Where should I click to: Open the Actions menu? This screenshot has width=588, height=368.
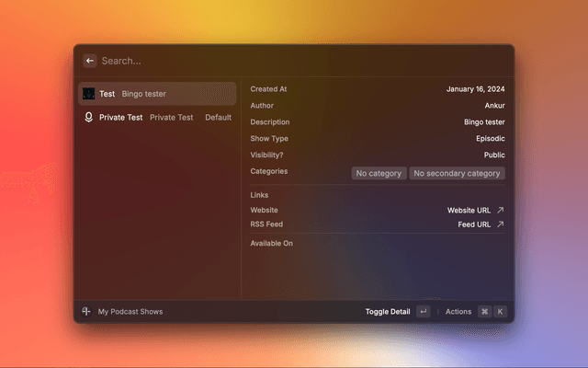point(458,312)
